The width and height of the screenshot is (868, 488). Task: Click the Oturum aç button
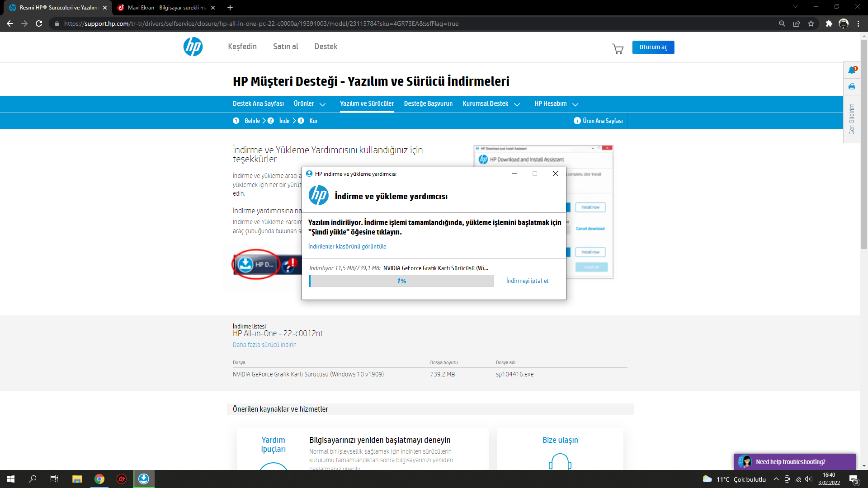click(653, 47)
